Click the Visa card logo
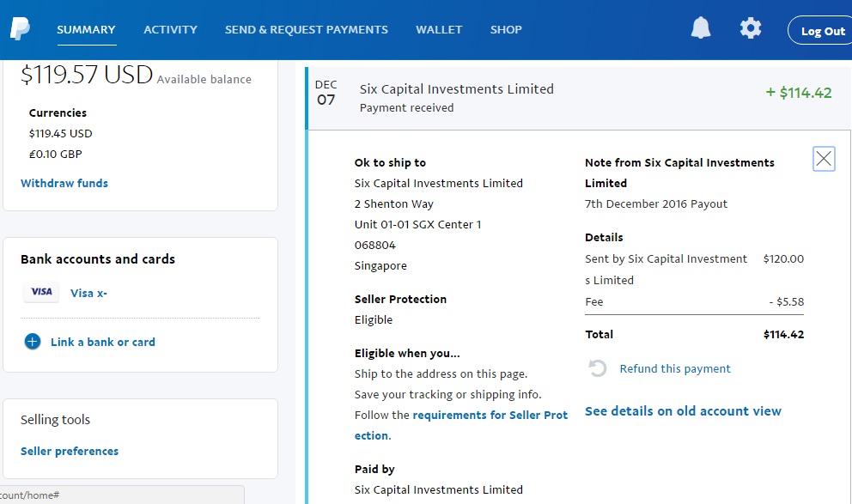Screen dimensions: 852x504 click(41, 293)
